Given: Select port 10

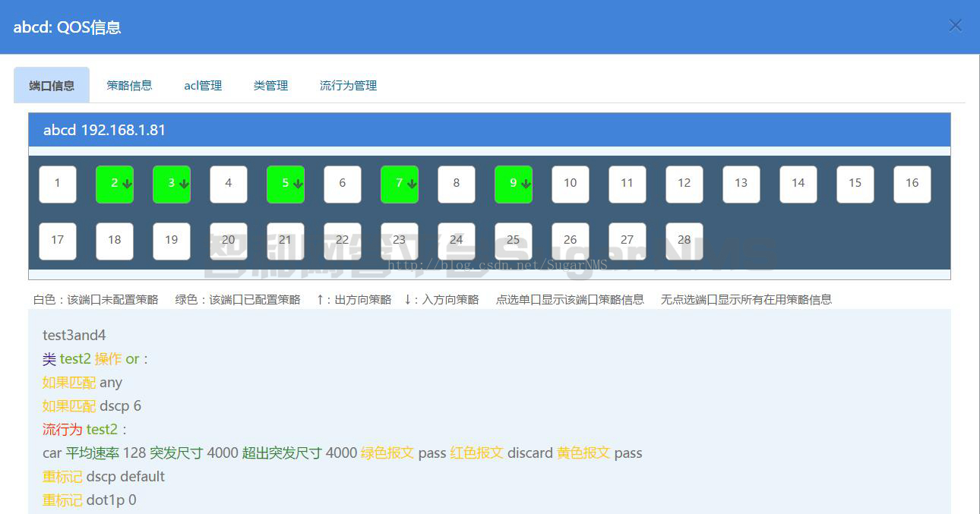Looking at the screenshot, I should pyautogui.click(x=571, y=184).
